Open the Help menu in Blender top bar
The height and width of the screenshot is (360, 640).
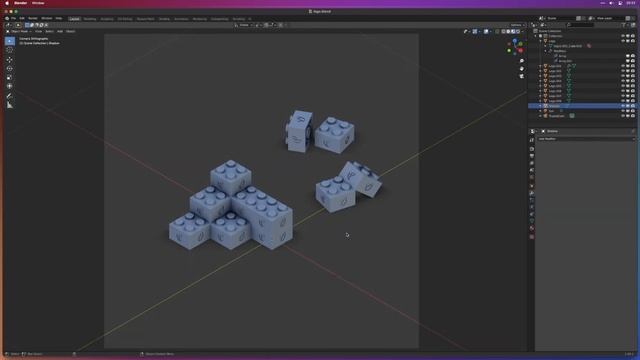pos(59,18)
